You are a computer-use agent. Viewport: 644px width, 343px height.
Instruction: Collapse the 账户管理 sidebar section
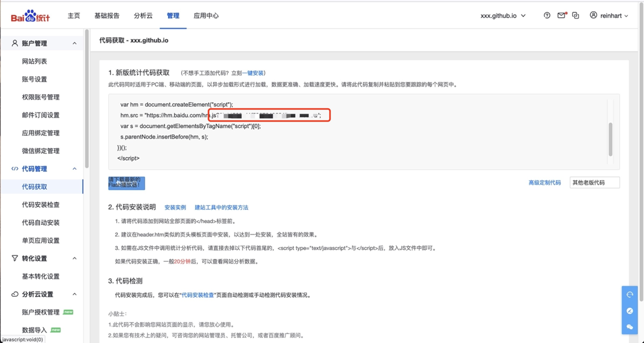point(74,44)
